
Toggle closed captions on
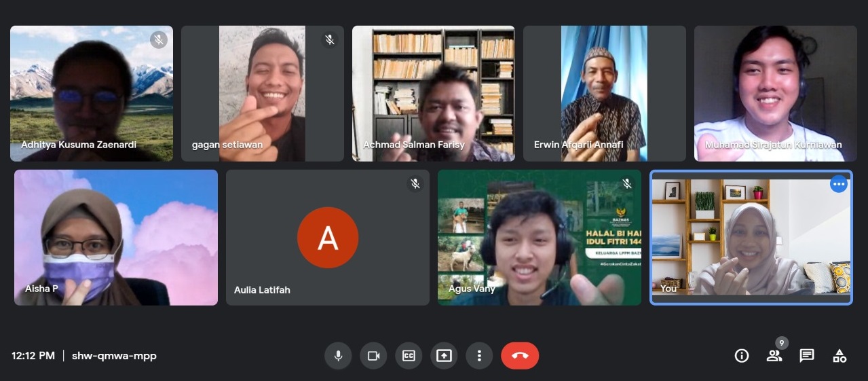coord(409,356)
